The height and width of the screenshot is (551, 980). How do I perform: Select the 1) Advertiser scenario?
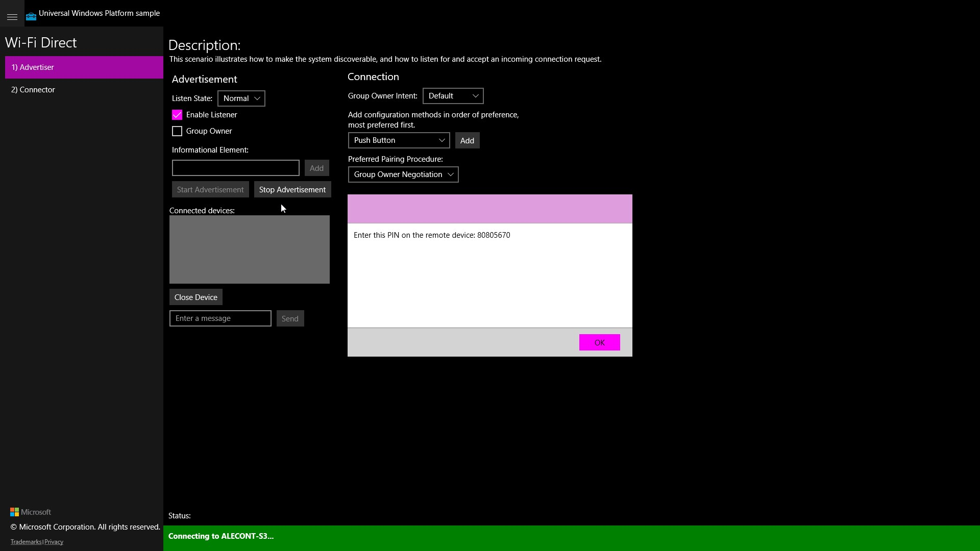[x=84, y=67]
